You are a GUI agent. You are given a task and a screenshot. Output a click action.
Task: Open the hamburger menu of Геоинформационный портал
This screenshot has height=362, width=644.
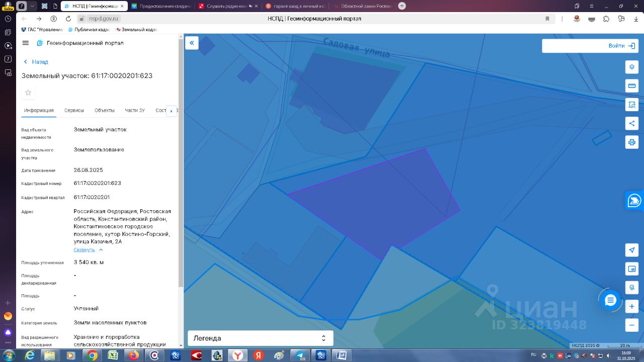pos(26,43)
